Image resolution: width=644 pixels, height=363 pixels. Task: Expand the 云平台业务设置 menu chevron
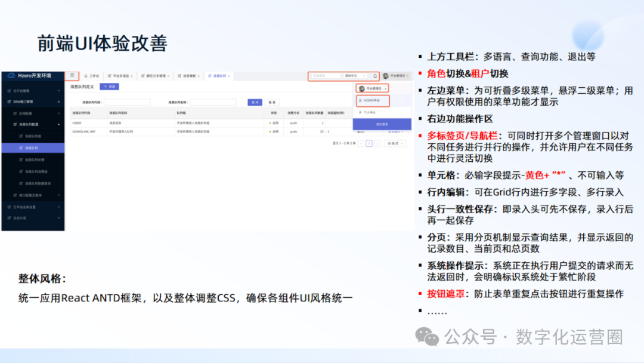click(x=58, y=207)
